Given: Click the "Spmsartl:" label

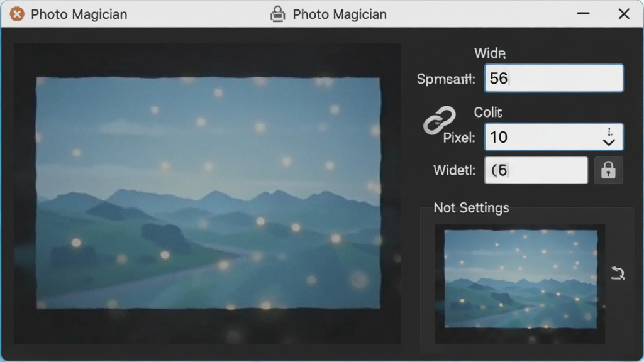Looking at the screenshot, I should point(446,79).
